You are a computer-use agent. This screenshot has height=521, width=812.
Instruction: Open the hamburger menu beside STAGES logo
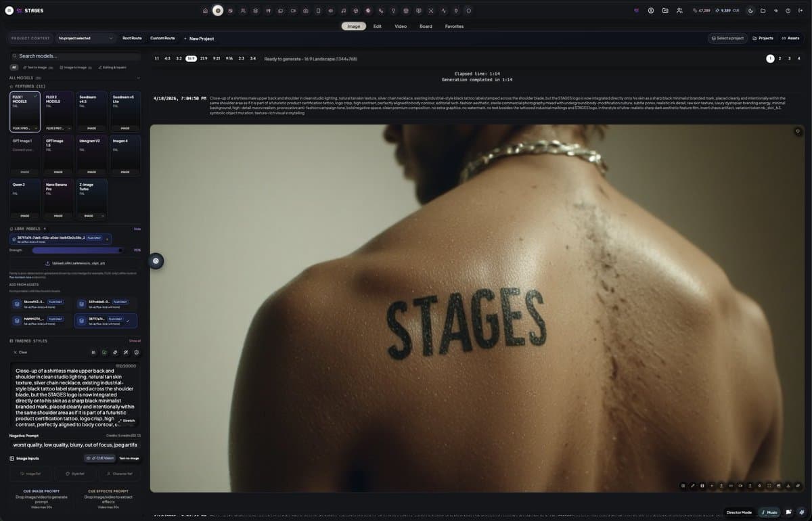pyautogui.click(x=9, y=11)
